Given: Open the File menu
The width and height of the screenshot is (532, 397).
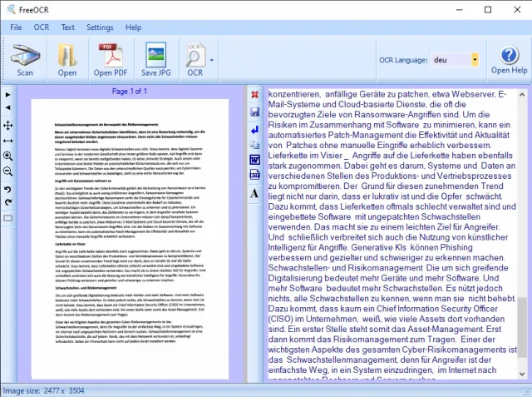Looking at the screenshot, I should [x=16, y=27].
